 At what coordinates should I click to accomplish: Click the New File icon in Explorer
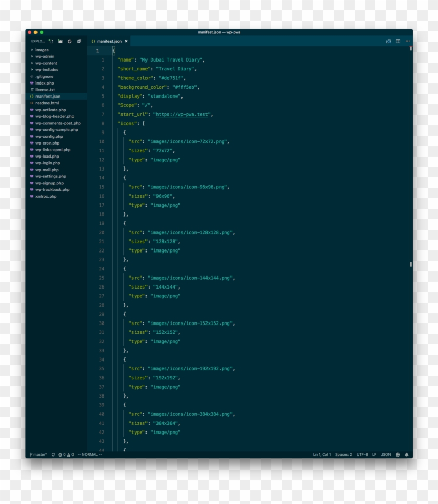pyautogui.click(x=51, y=41)
